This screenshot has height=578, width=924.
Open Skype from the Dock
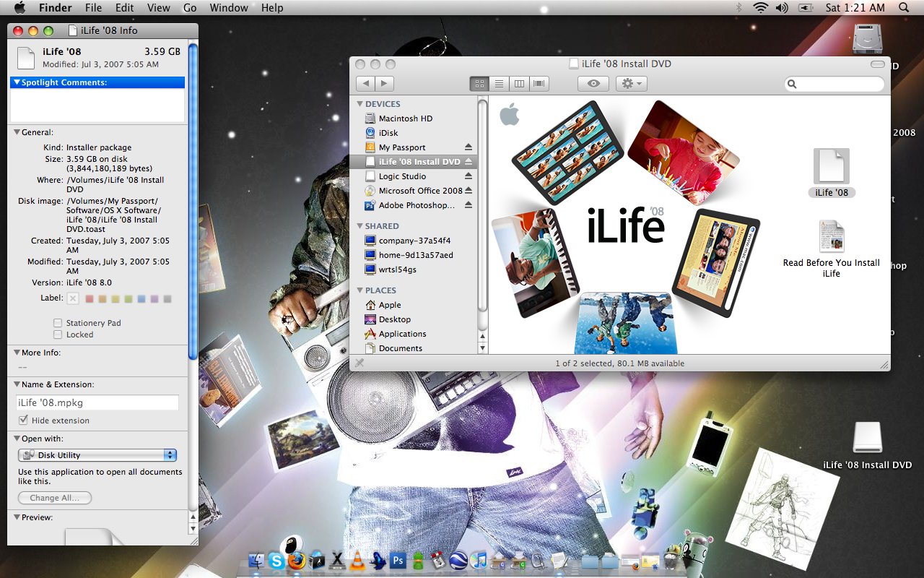pos(276,560)
